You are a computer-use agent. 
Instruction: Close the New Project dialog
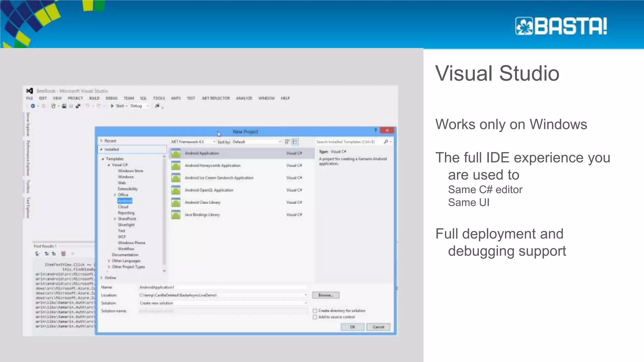(x=387, y=130)
